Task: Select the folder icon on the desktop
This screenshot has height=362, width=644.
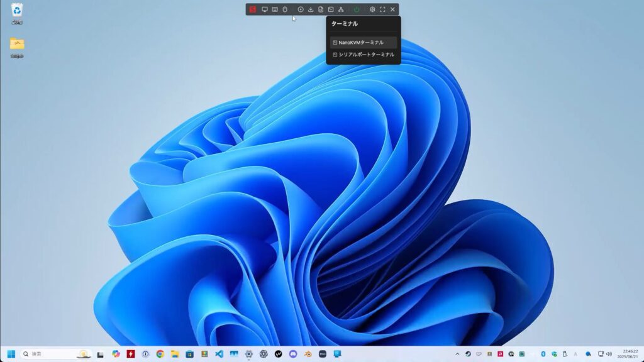Action: (x=17, y=48)
